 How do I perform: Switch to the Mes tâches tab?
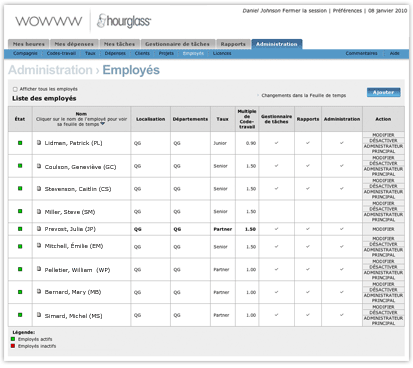pyautogui.click(x=119, y=44)
